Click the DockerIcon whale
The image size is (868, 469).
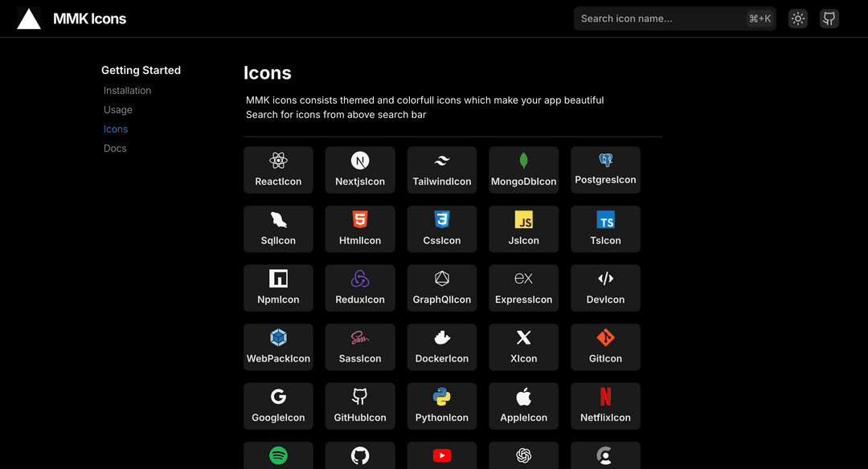(x=441, y=347)
